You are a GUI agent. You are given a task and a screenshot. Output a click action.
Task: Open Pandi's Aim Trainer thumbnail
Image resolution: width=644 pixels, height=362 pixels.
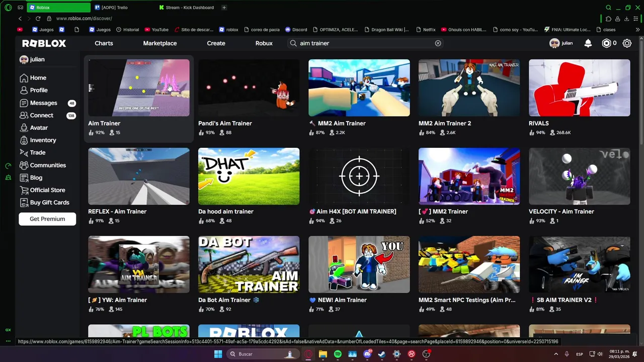[x=249, y=88]
